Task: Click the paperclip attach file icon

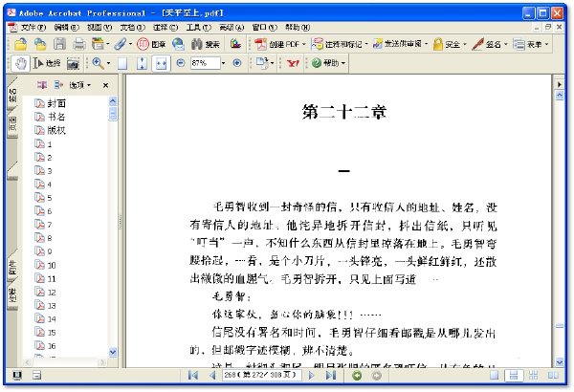Action: (121, 44)
